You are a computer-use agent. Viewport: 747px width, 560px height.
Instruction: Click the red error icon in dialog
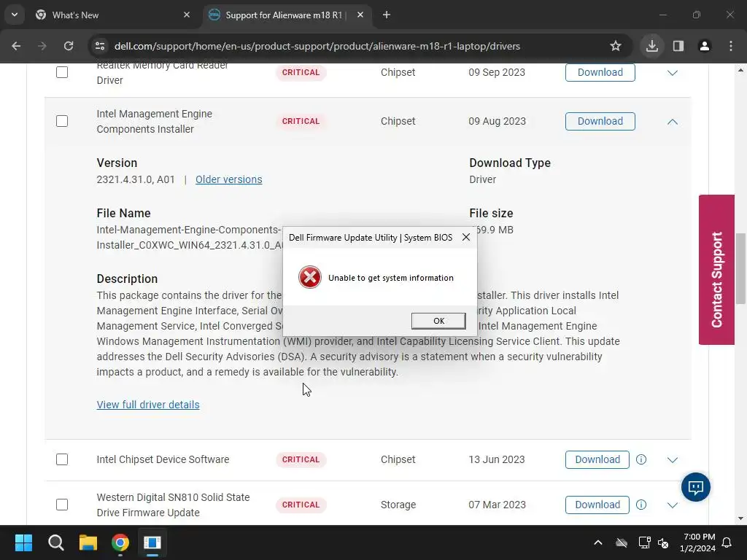pos(309,277)
